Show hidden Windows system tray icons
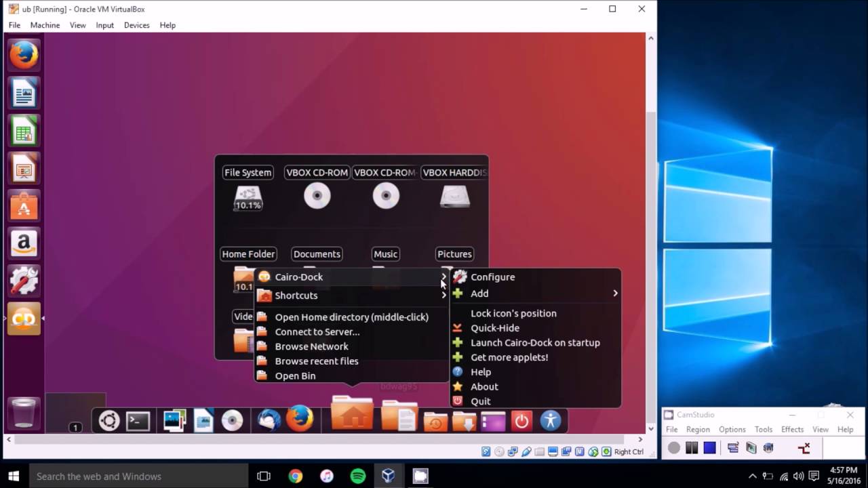Viewport: 868px width, 488px height. coord(753,476)
